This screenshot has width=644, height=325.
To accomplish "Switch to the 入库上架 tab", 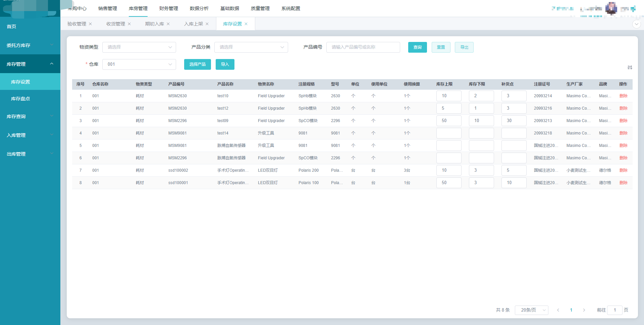I will tap(194, 24).
